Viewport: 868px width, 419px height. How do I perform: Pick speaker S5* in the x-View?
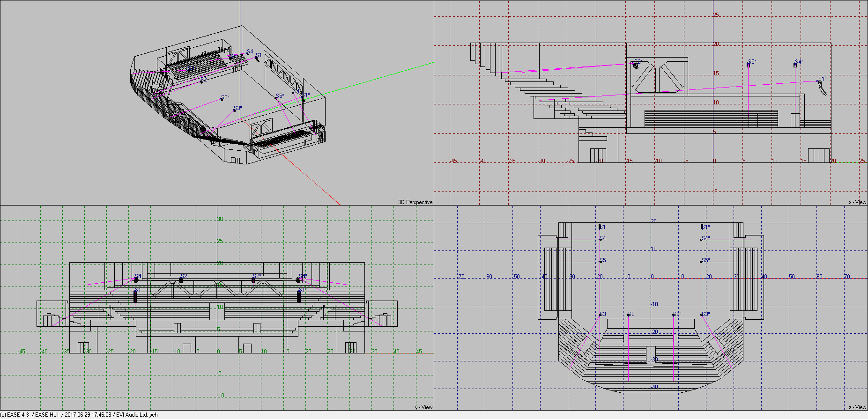pyautogui.click(x=748, y=65)
